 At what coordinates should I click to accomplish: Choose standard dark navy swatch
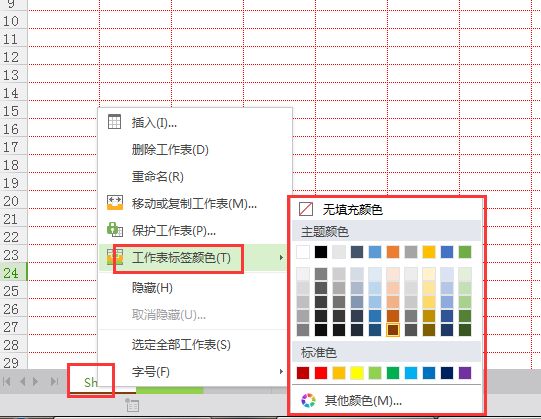tap(447, 373)
